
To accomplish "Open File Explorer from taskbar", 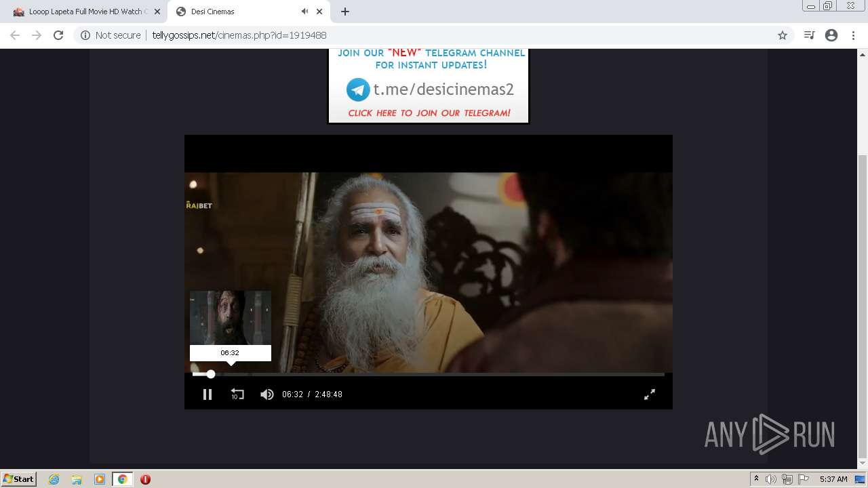I will click(x=77, y=479).
